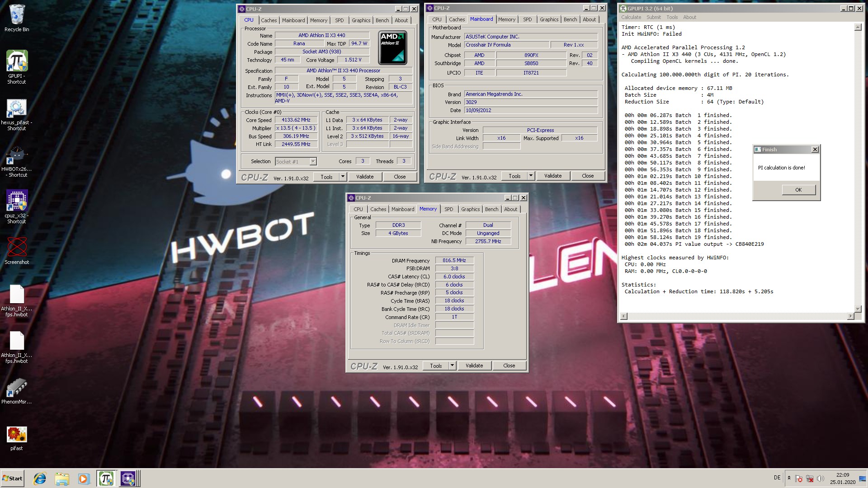Viewport: 868px width, 488px height.
Task: Click the Start button on taskbar
Action: pyautogui.click(x=12, y=479)
